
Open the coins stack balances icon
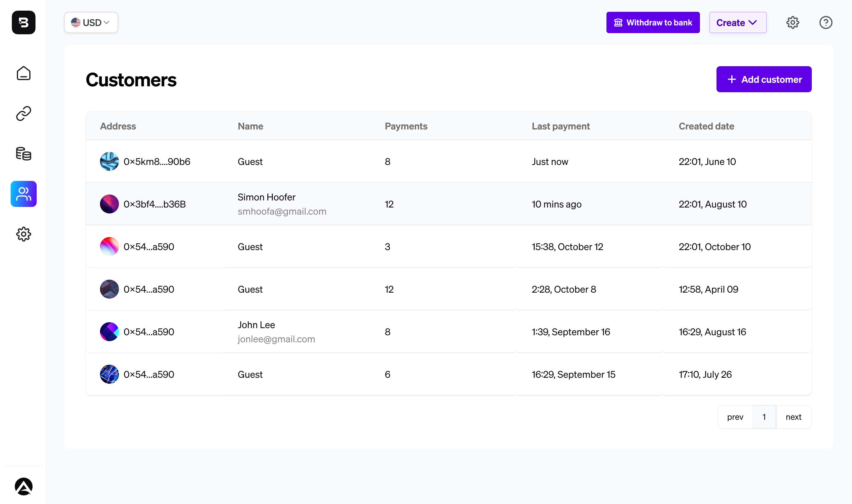23,153
